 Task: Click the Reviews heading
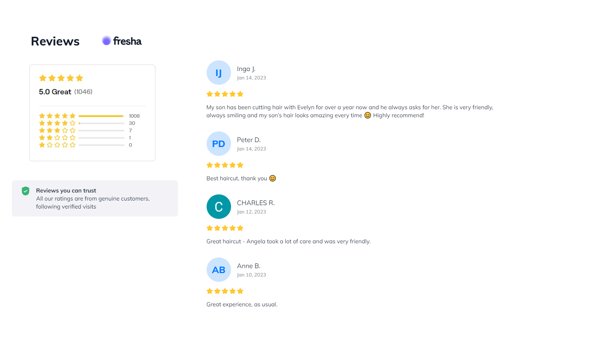[x=55, y=41]
